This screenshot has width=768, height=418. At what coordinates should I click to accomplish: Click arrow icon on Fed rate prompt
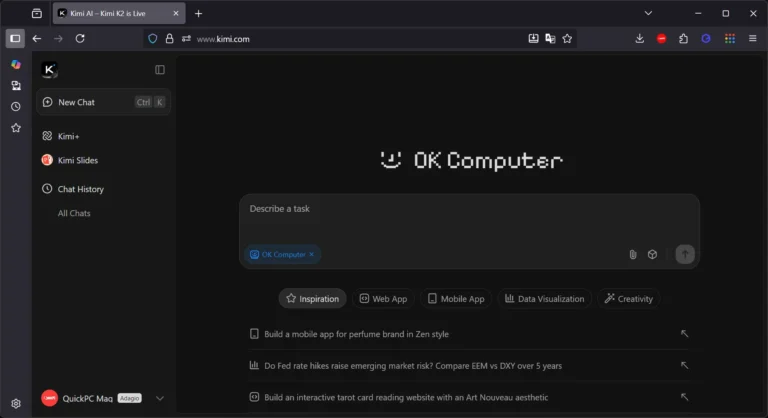684,366
